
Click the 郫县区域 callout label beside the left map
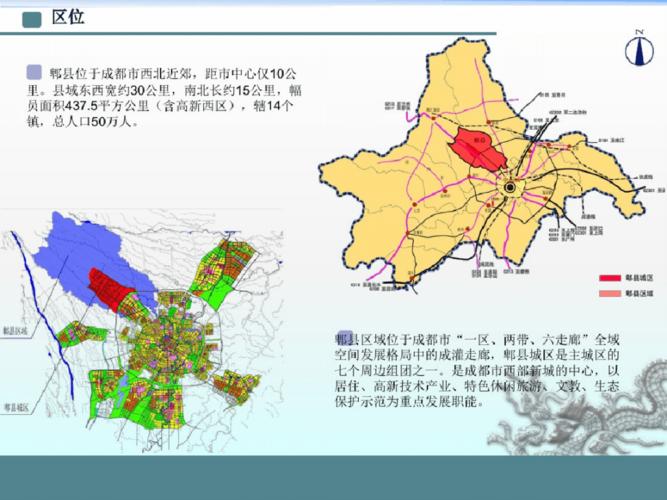[16, 330]
